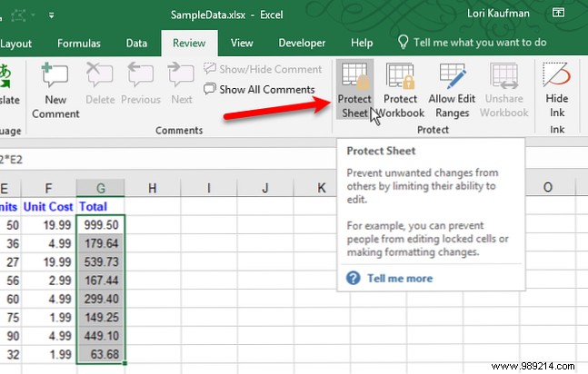Select units cell with value 27
The height and width of the screenshot is (374, 588).
point(10,262)
